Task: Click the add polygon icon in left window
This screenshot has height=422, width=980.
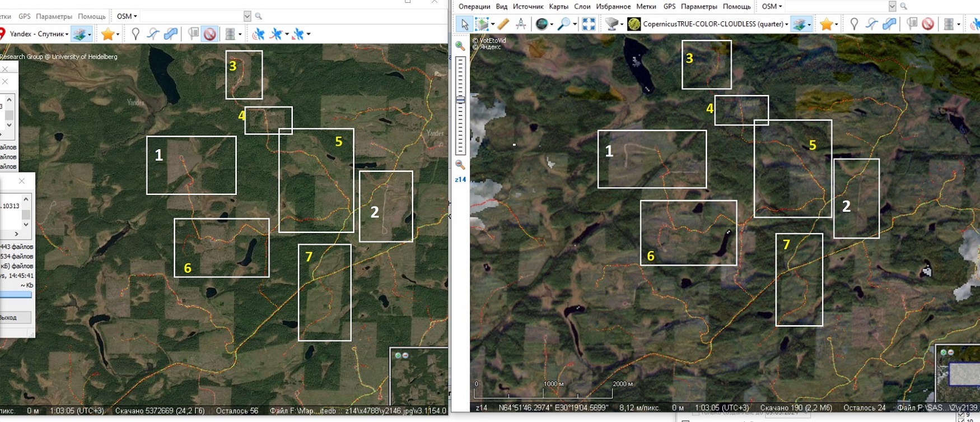Action: 171,34
